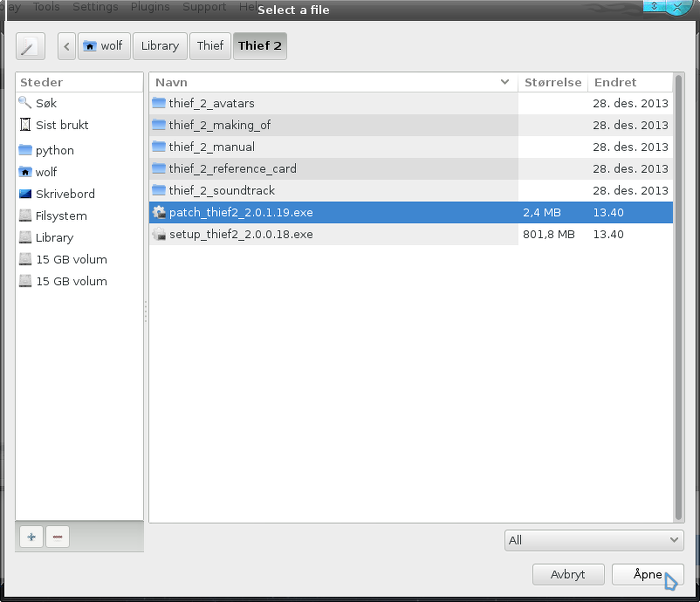Open the All file type filter dropdown
Screen dimensions: 700x602
click(x=594, y=540)
